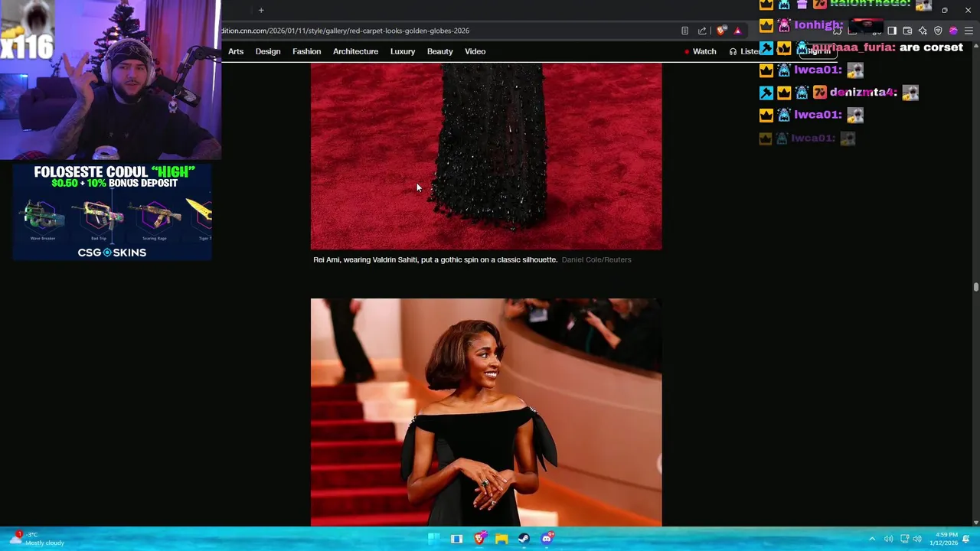Click the VPN shield icon in toolbar

click(x=938, y=31)
